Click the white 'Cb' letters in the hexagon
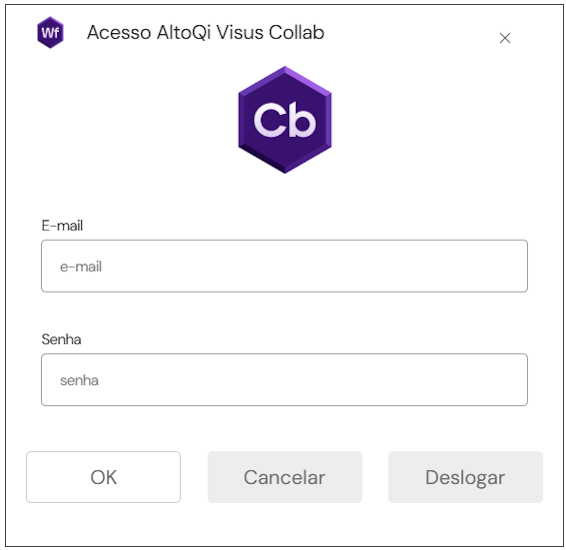This screenshot has width=566, height=550. 285,120
